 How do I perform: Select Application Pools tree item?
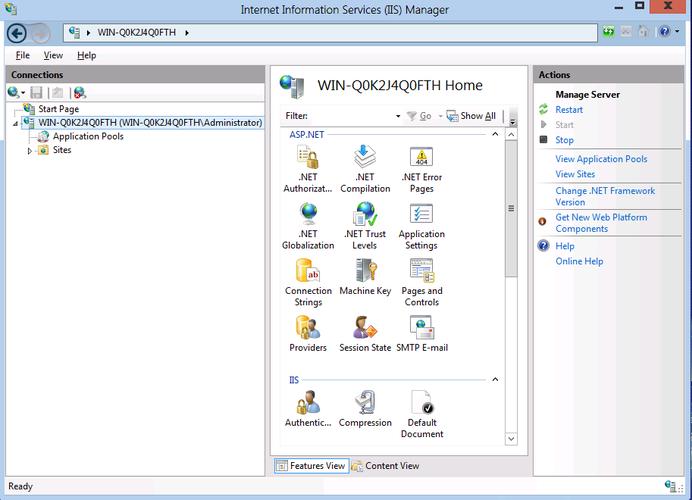(88, 136)
